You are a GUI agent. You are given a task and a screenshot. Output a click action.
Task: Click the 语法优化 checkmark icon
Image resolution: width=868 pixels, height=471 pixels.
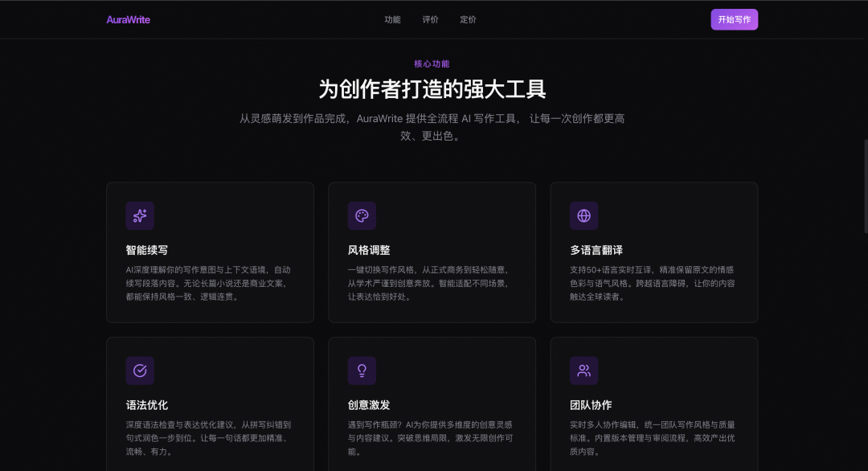pos(140,371)
